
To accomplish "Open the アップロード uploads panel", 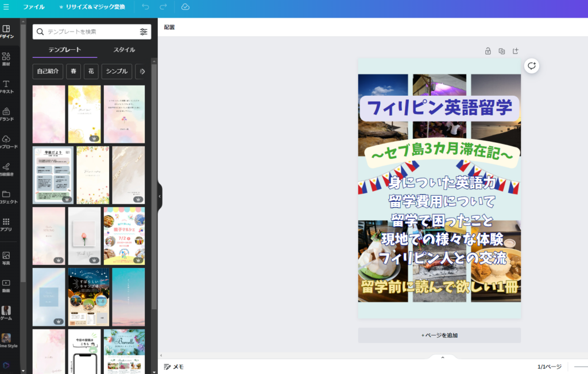I will click(6, 142).
